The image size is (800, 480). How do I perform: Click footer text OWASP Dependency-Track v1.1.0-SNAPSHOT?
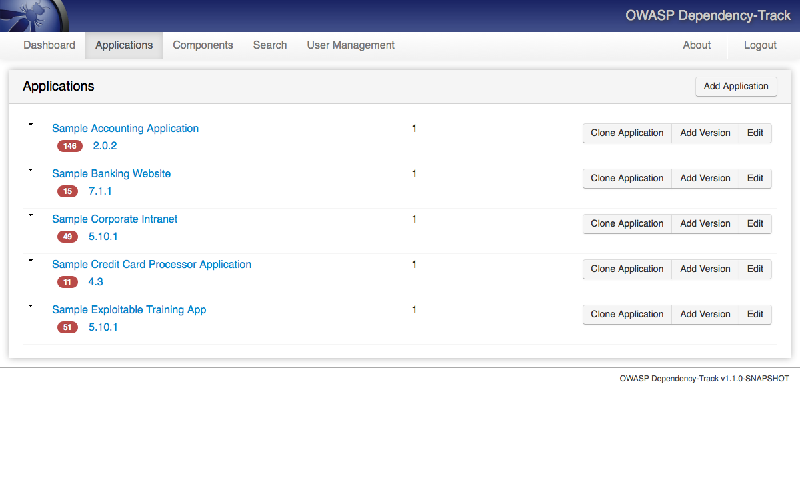[x=704, y=378]
